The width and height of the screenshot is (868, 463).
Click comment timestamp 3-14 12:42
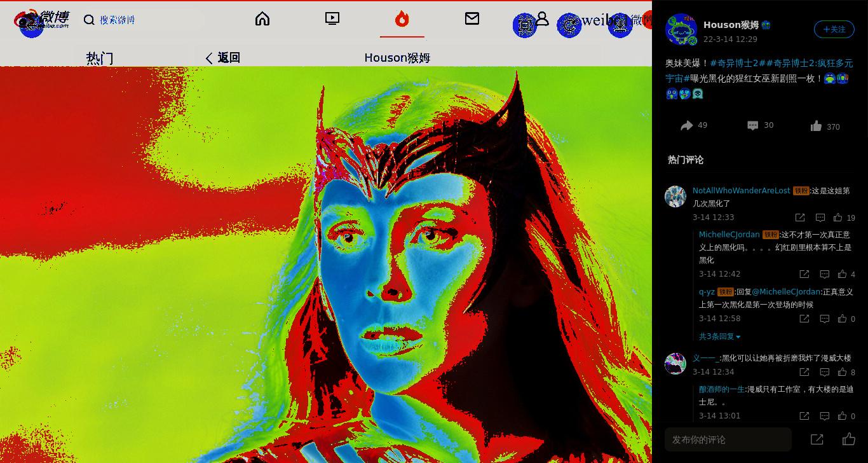point(719,274)
